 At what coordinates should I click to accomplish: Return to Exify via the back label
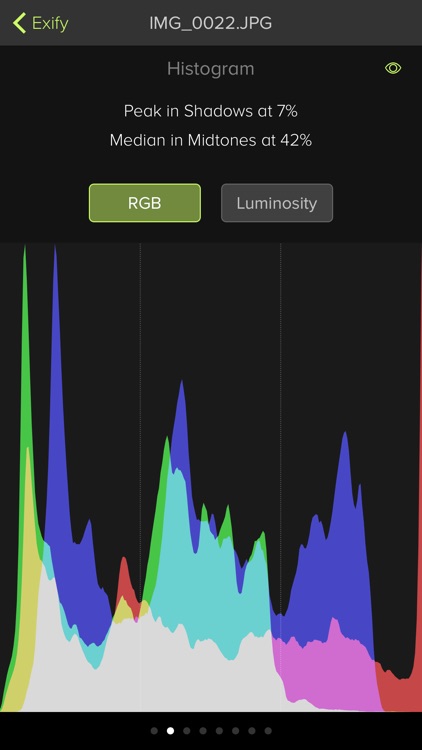pyautogui.click(x=50, y=23)
